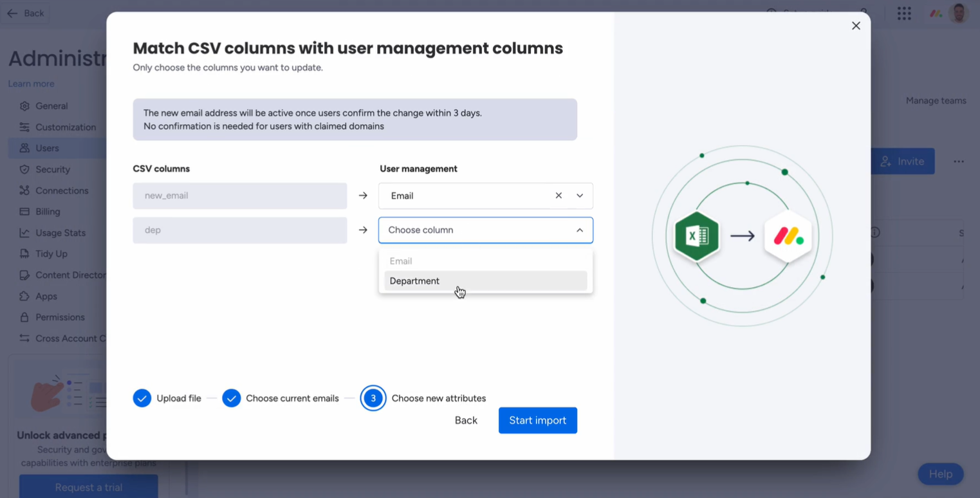The height and width of the screenshot is (498, 980).
Task: Click the Choose current emails step checkmark
Action: point(232,398)
